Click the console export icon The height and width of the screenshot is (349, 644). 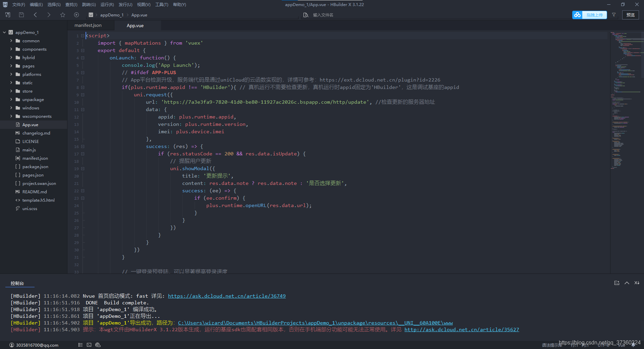click(616, 283)
